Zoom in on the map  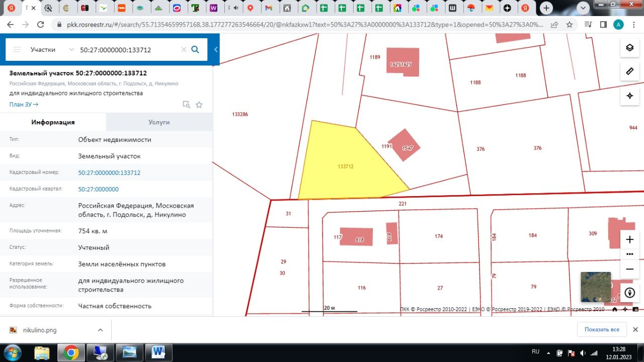629,240
